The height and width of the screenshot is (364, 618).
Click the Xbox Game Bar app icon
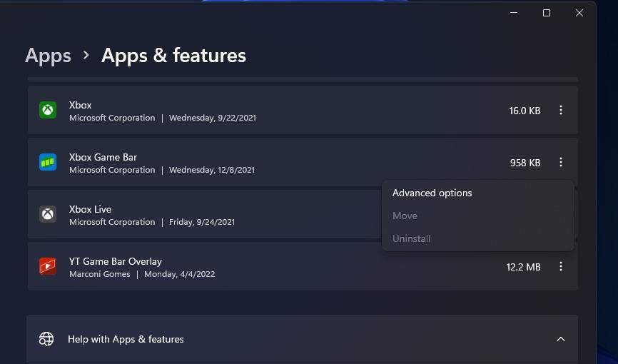pos(48,162)
